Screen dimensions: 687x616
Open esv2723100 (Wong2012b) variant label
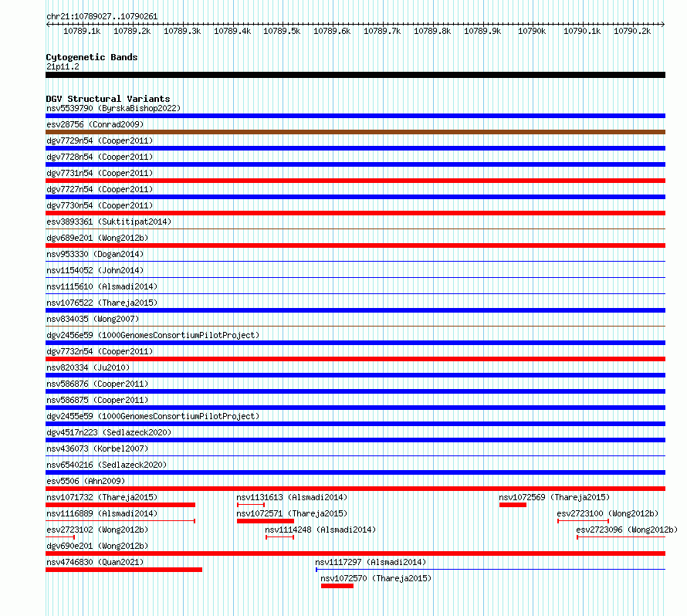pyautogui.click(x=607, y=513)
